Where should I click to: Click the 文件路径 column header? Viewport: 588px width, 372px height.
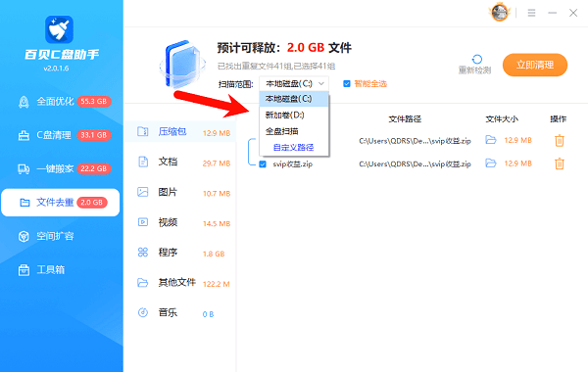click(x=405, y=119)
